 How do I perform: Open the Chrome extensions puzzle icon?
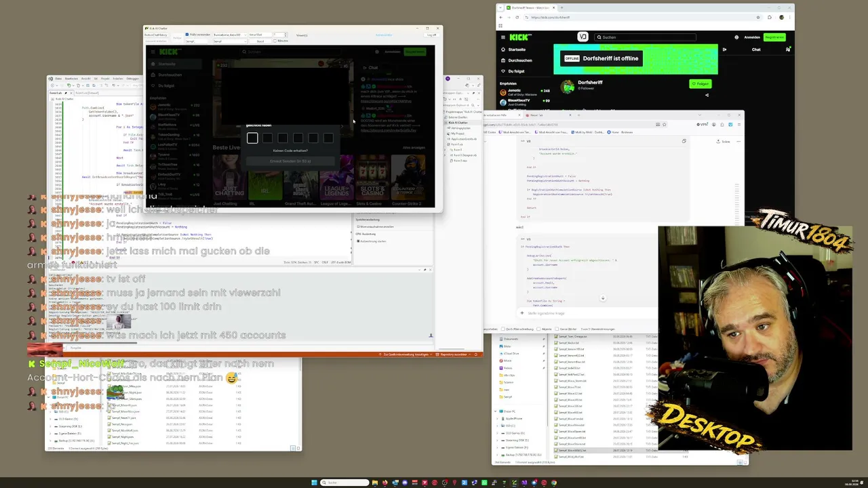[x=770, y=18]
